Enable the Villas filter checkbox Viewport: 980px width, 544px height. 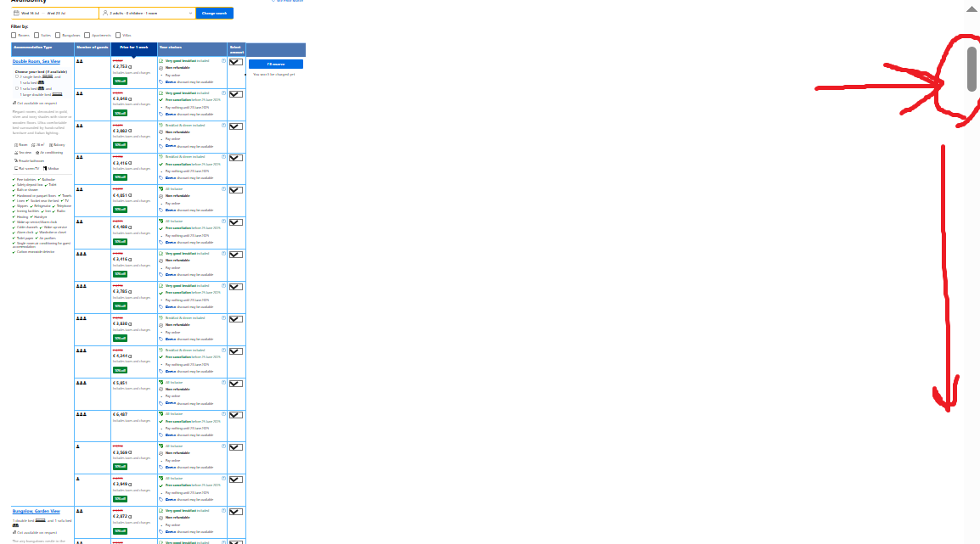click(x=116, y=35)
